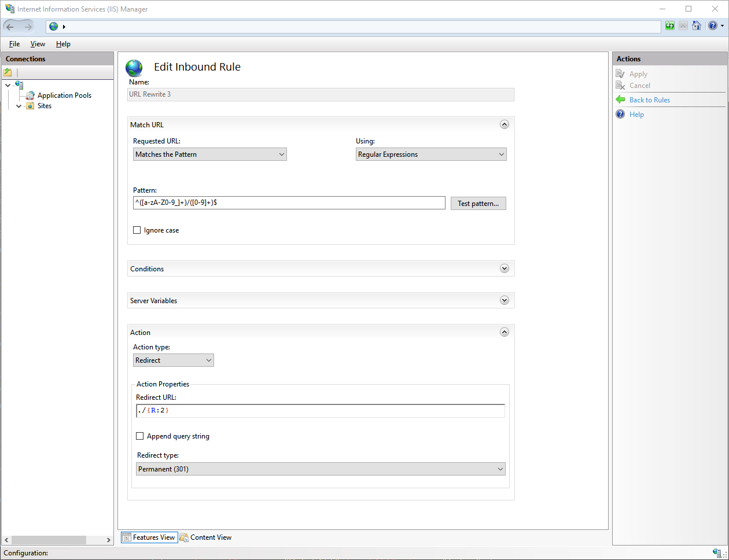The image size is (729, 560).
Task: Click the Features View icon
Action: coord(127,537)
